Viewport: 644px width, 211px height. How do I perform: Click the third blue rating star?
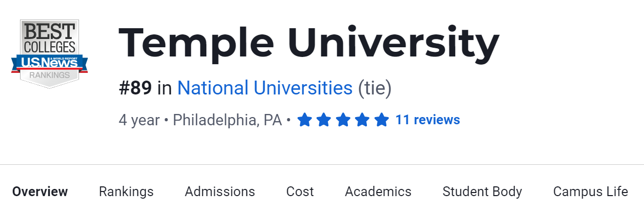tap(343, 120)
